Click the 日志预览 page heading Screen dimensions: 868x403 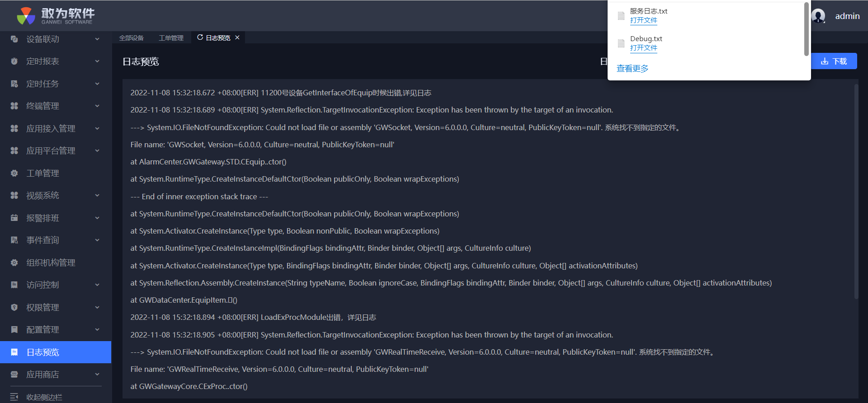click(141, 62)
